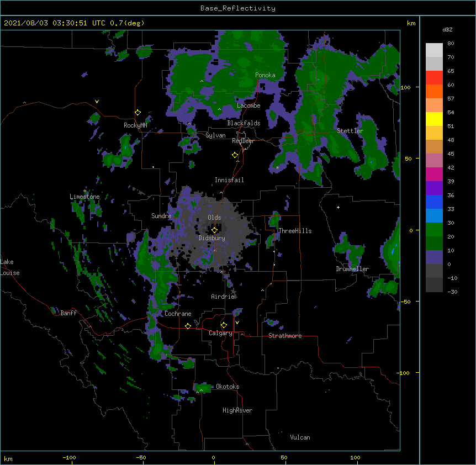476x465 pixels.
Task: Pick the bright green 20-30 dBZ legend swatch
Action: tap(434, 230)
